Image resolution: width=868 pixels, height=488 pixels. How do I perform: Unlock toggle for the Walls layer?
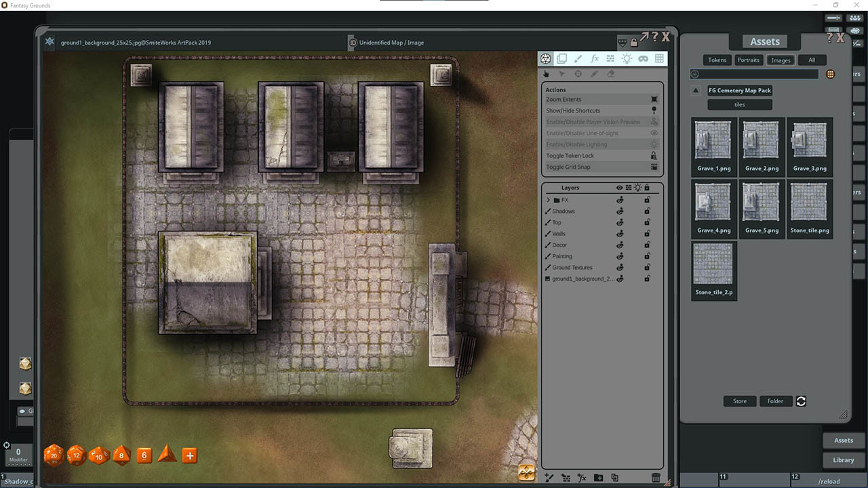(x=647, y=234)
